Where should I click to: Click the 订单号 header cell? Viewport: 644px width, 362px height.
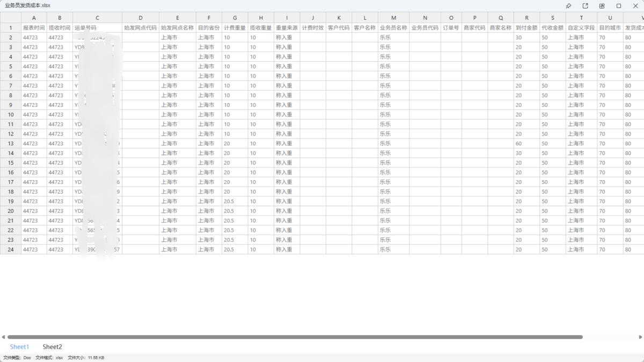451,27
